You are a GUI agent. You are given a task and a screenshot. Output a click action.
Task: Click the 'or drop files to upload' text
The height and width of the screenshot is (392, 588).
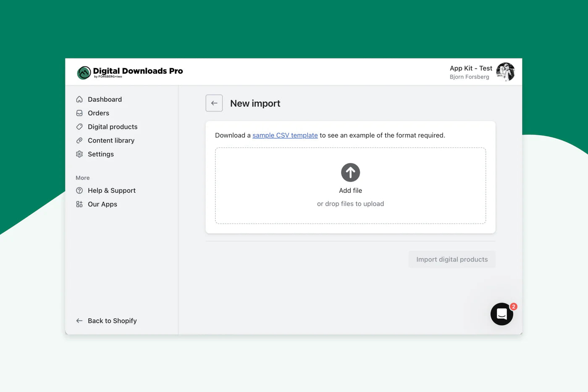[350, 204]
